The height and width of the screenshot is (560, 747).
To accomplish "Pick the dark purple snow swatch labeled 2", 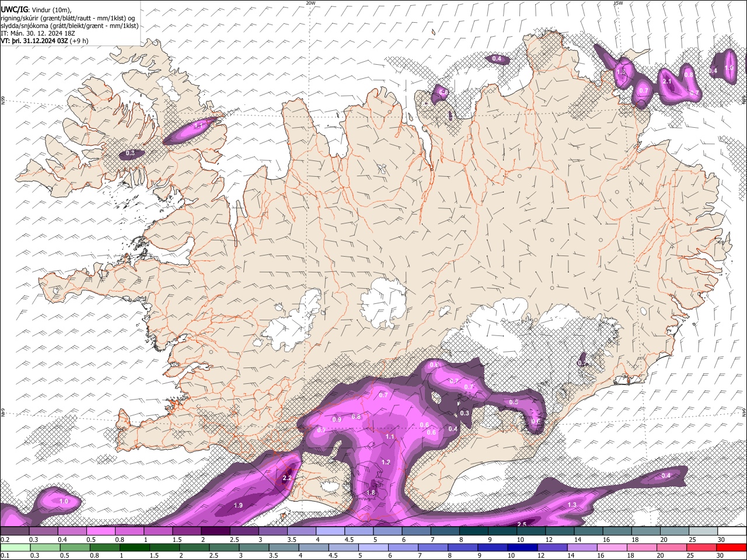I will coord(215,531).
